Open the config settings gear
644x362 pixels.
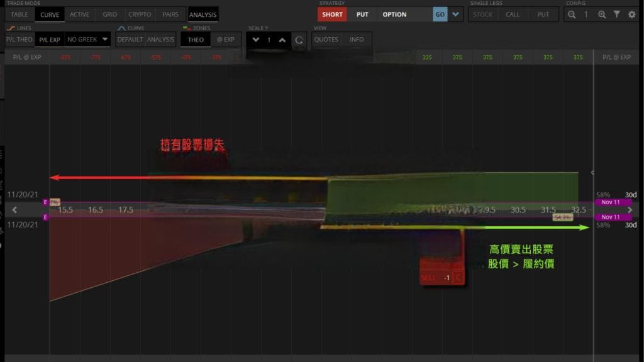click(x=631, y=14)
